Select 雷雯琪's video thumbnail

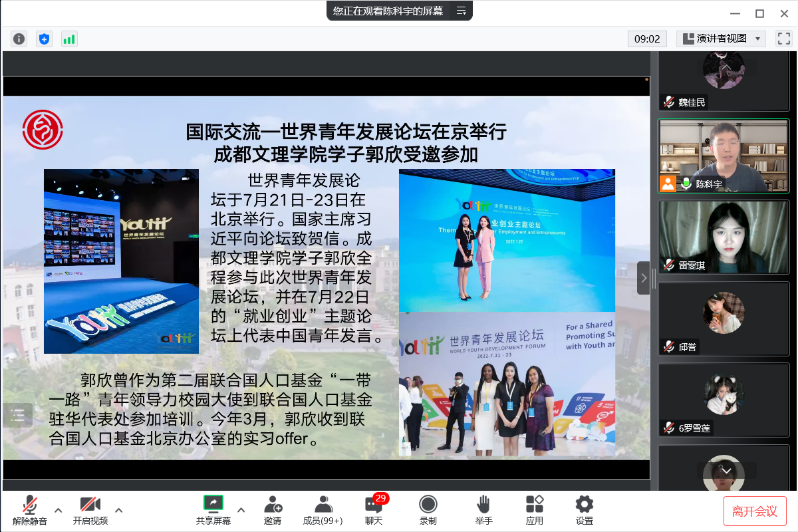coord(724,237)
